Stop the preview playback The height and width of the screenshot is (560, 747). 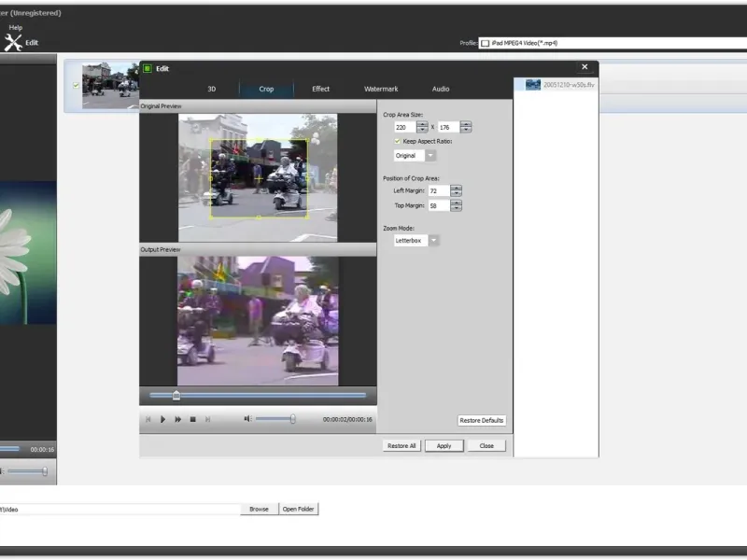[193, 419]
